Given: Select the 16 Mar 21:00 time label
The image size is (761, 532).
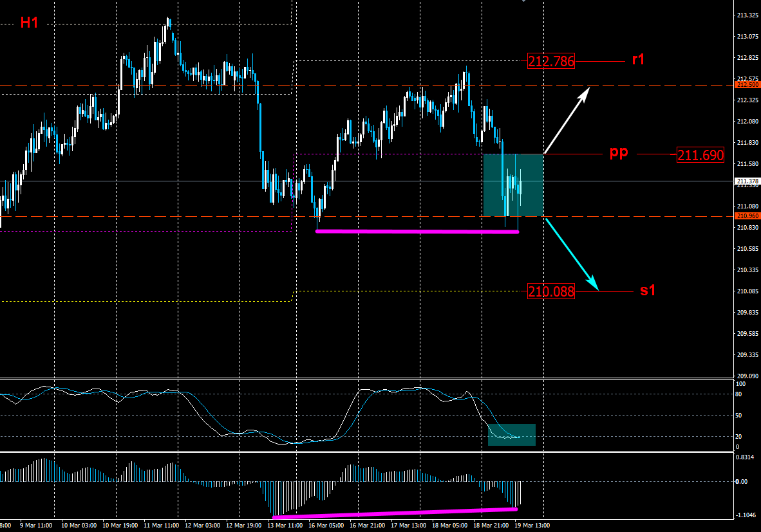Looking at the screenshot, I should [x=368, y=525].
